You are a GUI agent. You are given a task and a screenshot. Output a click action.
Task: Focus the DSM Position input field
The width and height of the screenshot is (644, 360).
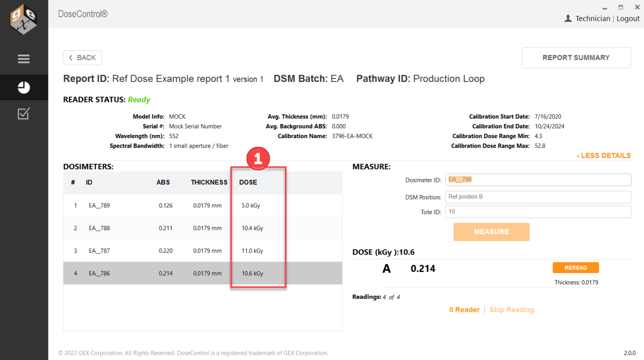538,197
